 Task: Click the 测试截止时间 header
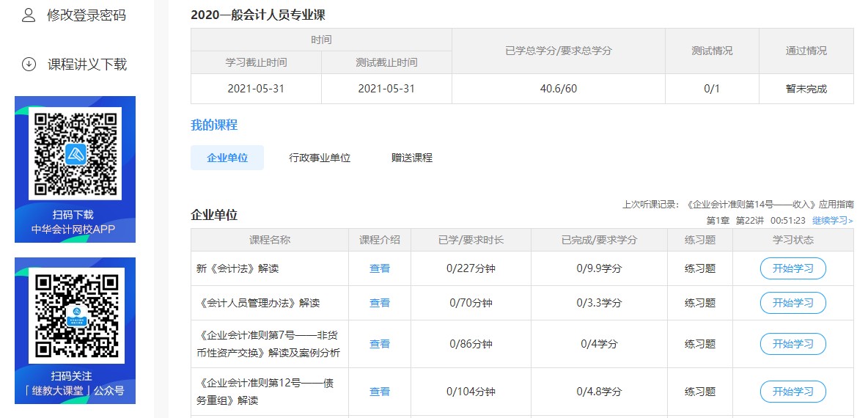pos(386,62)
